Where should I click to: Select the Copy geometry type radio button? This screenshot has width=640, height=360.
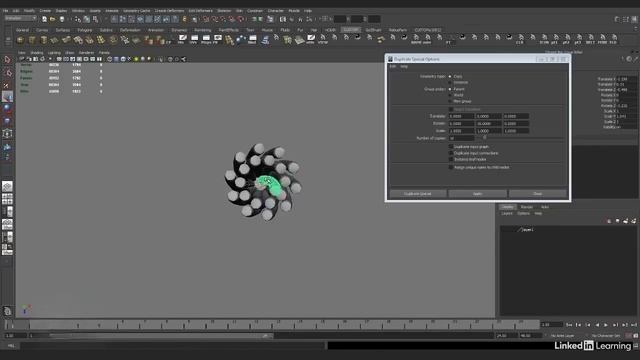[x=450, y=76]
